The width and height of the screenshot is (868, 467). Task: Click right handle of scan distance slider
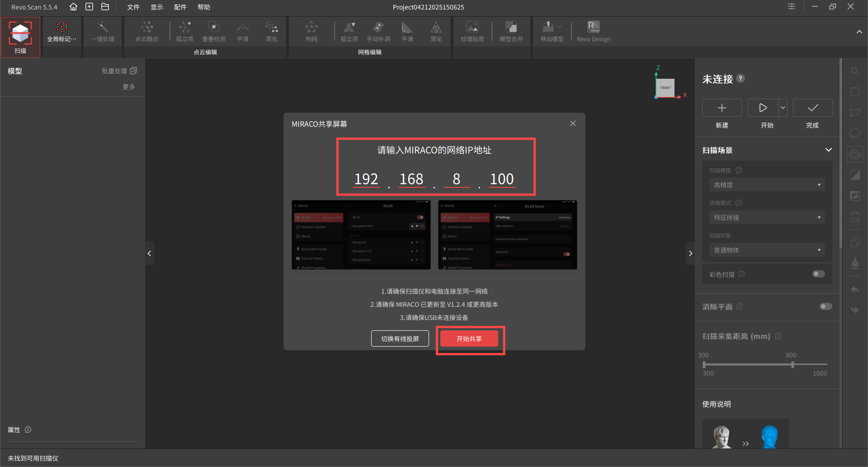(x=793, y=364)
